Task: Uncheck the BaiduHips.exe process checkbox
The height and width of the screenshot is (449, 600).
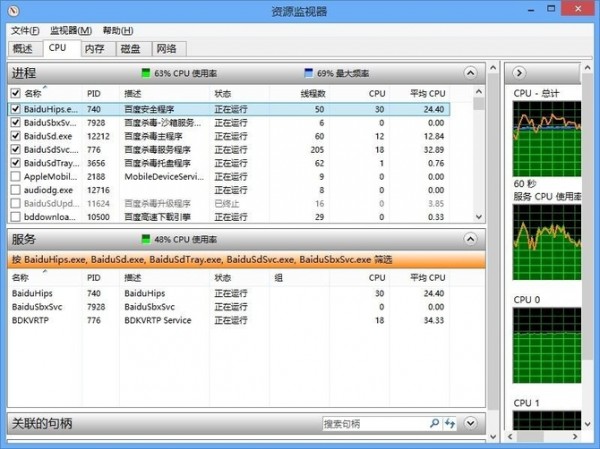Action: [15, 109]
